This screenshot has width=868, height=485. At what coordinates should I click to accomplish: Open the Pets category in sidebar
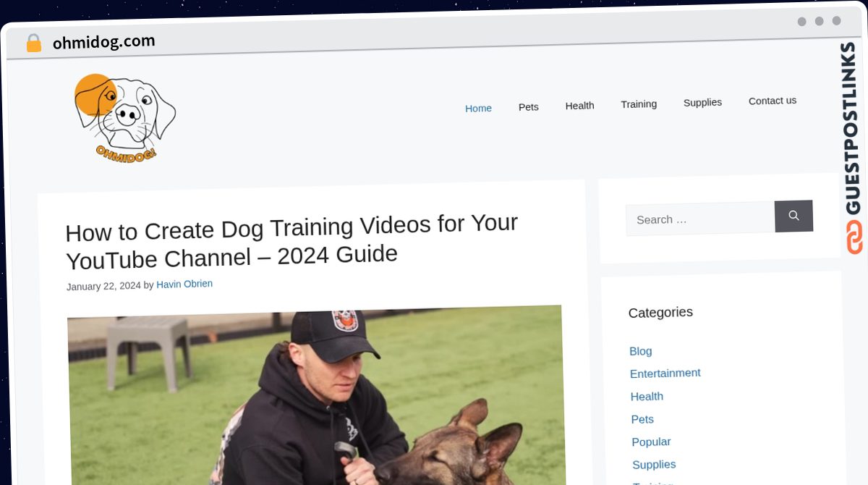[x=642, y=419]
